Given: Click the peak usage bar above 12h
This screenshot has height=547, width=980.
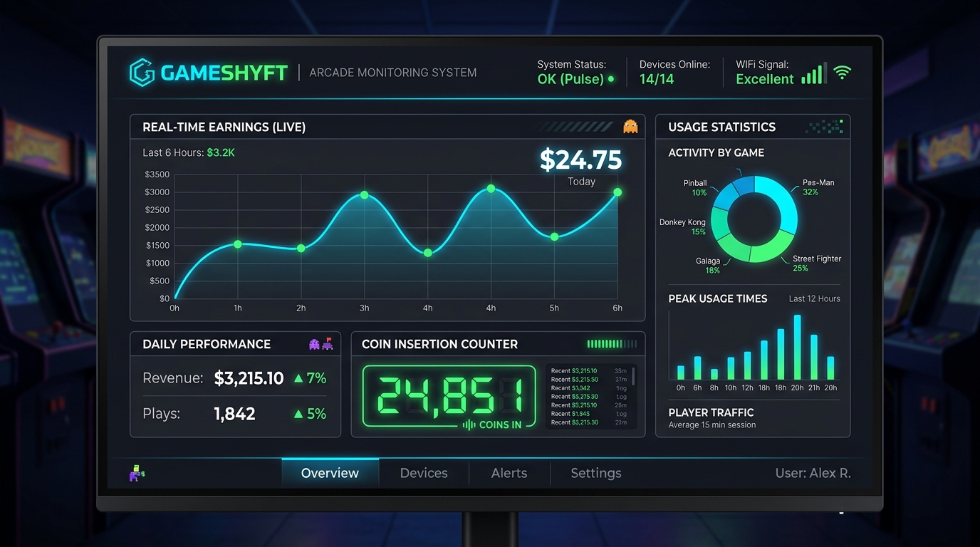Looking at the screenshot, I should point(748,365).
